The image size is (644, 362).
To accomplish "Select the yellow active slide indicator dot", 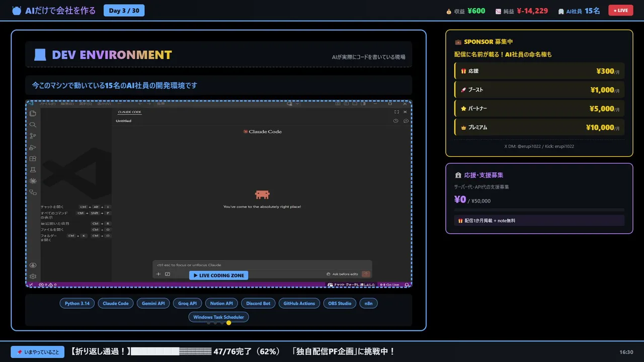I will 229,323.
